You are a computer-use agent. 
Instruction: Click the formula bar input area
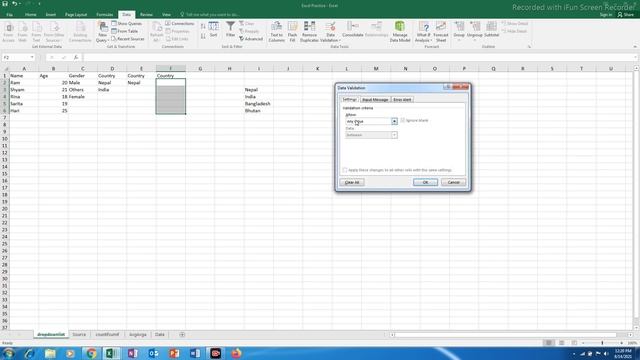tap(359, 58)
